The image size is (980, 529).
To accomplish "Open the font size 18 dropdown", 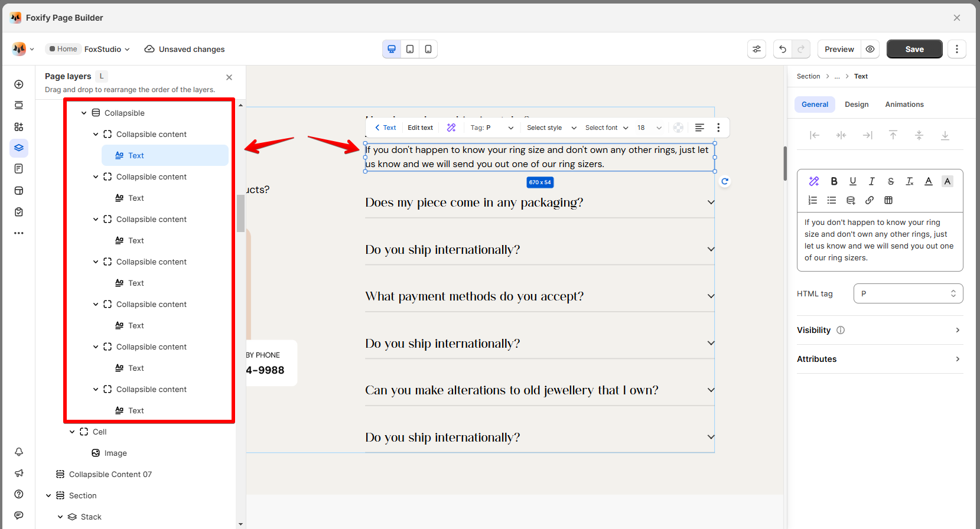I will (649, 128).
